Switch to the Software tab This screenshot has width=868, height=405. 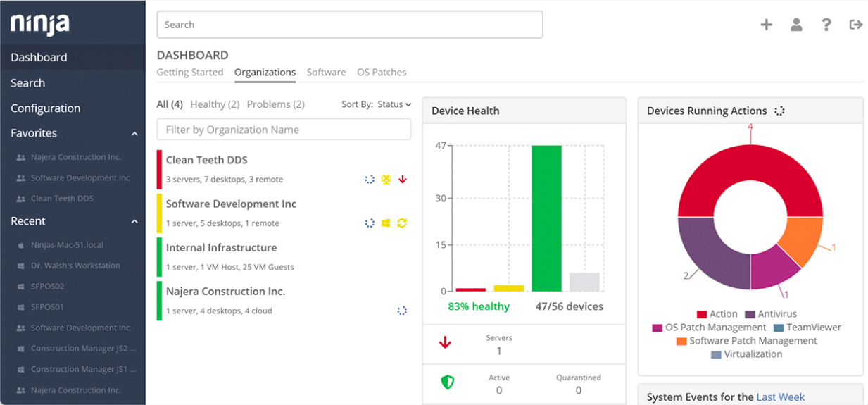coord(326,72)
